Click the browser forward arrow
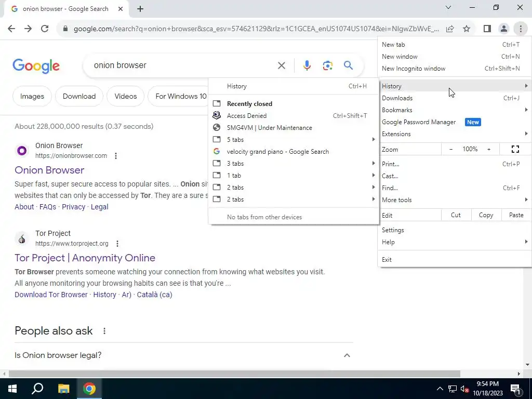 (x=28, y=29)
